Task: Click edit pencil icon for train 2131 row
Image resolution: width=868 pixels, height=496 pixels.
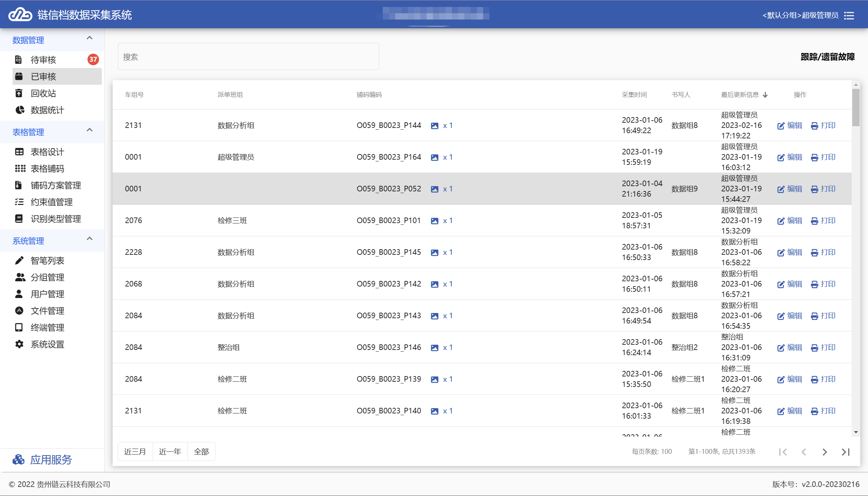Action: pyautogui.click(x=781, y=126)
